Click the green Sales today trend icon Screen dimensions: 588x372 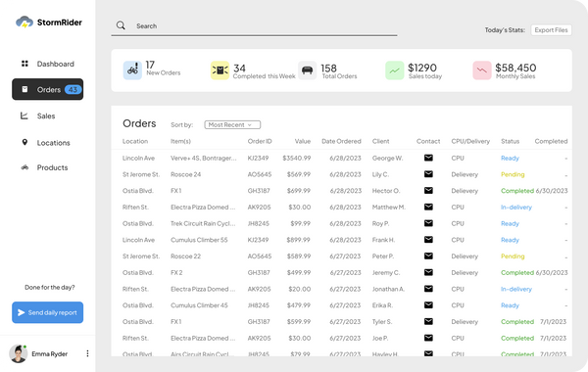coord(395,70)
